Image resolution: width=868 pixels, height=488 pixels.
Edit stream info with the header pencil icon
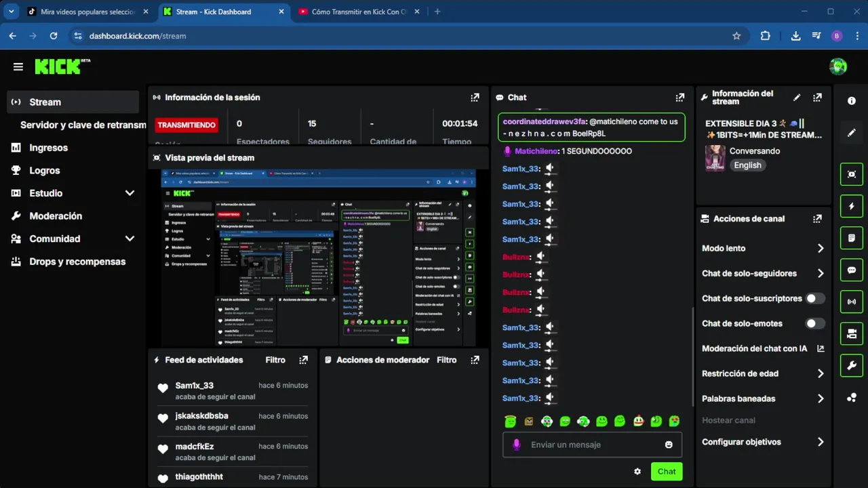(x=797, y=98)
